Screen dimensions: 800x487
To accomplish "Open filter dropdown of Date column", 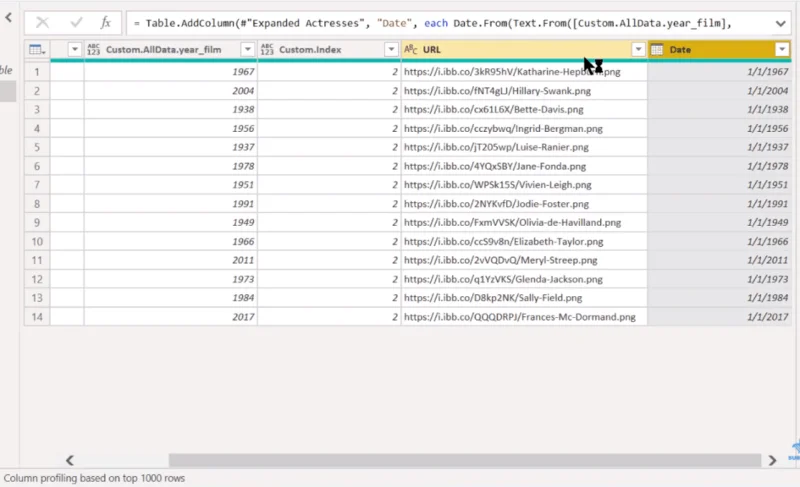I will [x=782, y=49].
